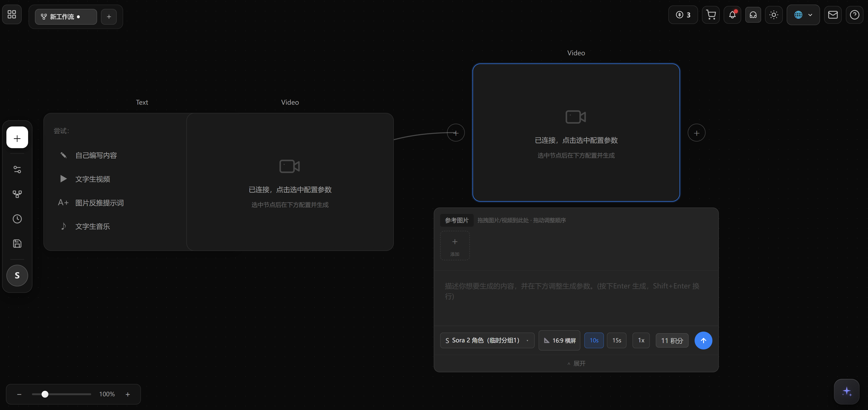Select the 10s duration option
The height and width of the screenshot is (410, 868).
tap(594, 340)
